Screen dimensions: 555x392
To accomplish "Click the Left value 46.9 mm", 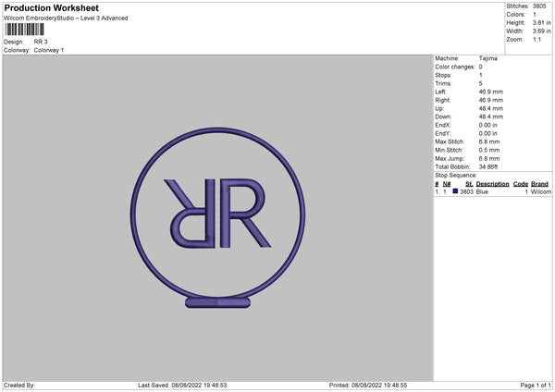I will click(491, 92).
